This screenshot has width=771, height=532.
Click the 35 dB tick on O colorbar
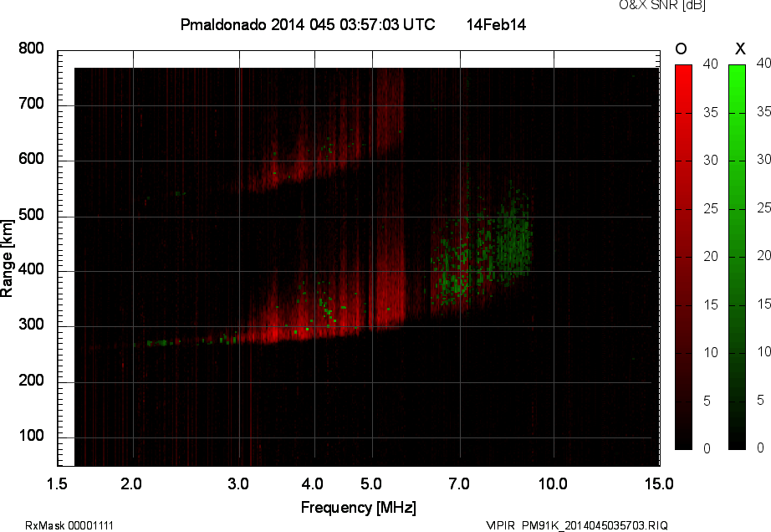click(x=711, y=113)
